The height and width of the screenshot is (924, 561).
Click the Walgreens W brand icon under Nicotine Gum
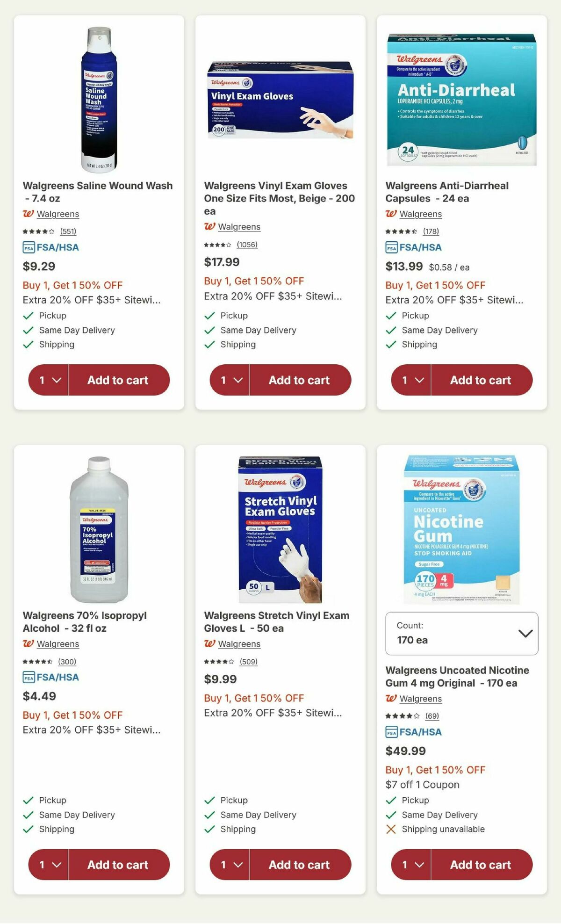point(391,699)
